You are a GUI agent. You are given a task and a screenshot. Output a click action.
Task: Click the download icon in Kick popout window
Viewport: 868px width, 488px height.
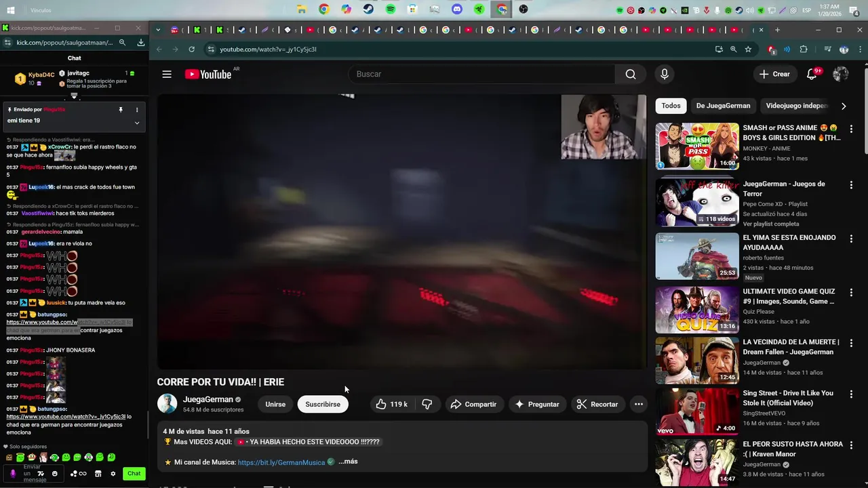[141, 42]
